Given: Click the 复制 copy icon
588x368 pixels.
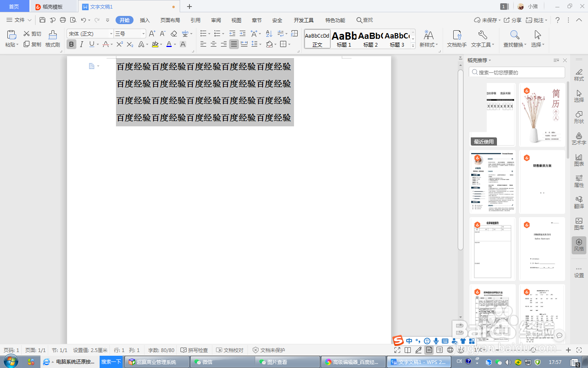Looking at the screenshot, I should [32, 44].
